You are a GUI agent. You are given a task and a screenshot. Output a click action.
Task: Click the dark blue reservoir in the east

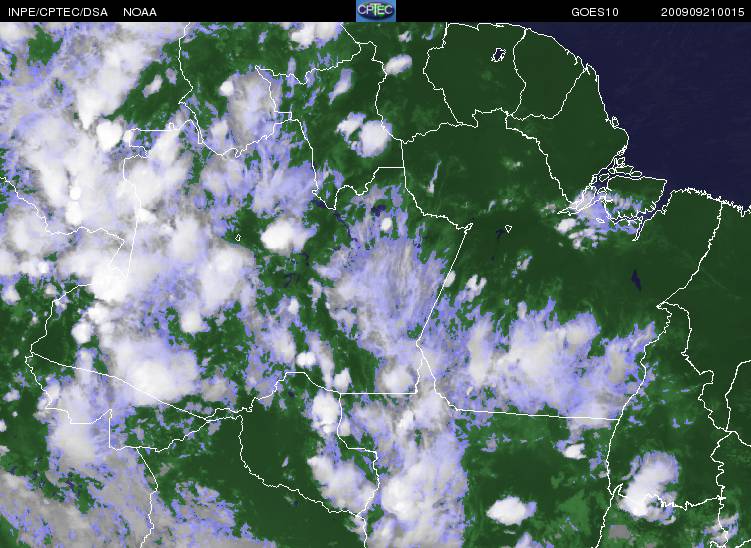pyautogui.click(x=637, y=278)
